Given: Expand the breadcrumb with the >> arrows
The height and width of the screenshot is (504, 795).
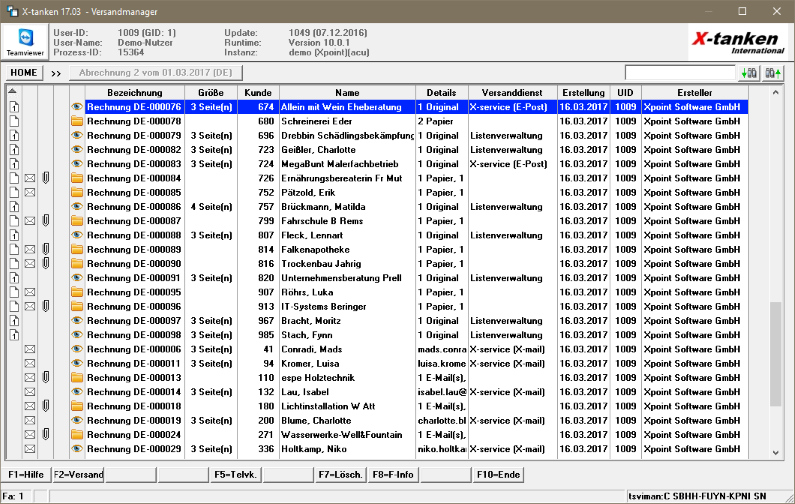Looking at the screenshot, I should [x=56, y=73].
